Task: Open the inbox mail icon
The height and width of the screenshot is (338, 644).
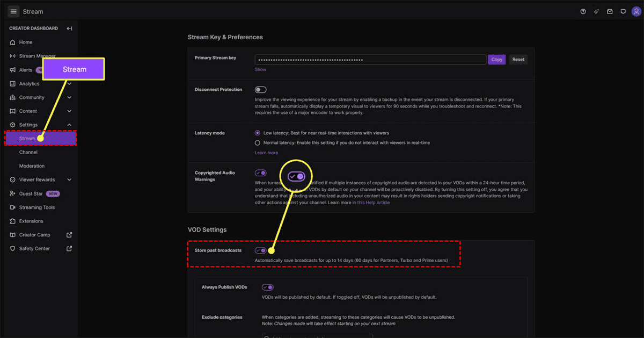Action: [x=610, y=11]
